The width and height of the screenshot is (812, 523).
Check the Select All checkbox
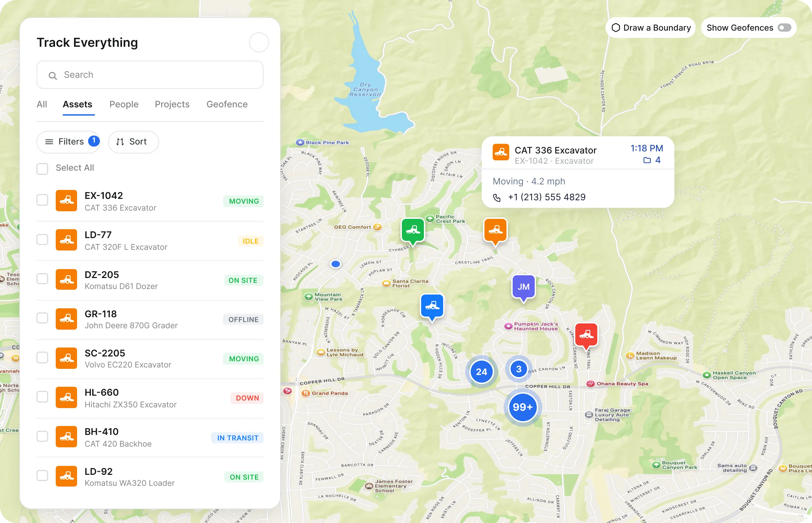pos(42,169)
